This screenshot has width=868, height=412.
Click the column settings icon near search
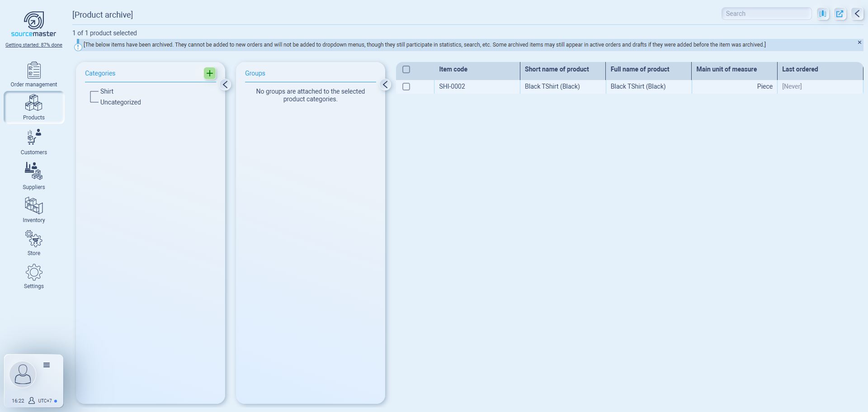coord(823,14)
